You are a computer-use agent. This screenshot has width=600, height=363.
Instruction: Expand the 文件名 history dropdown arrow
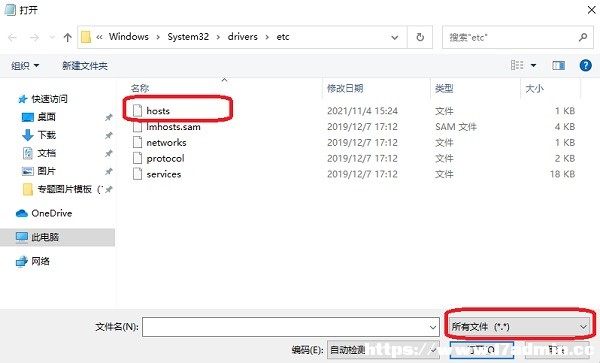[433, 327]
